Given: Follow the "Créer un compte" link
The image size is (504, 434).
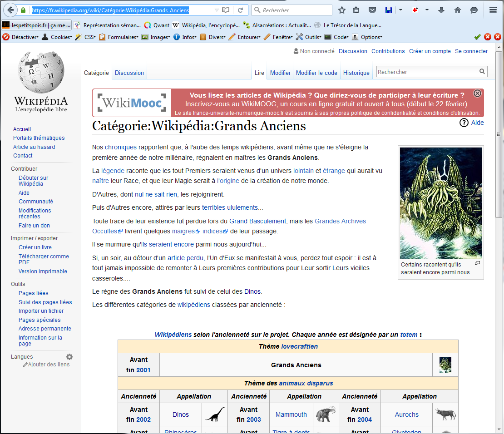Looking at the screenshot, I should click(x=430, y=51).
